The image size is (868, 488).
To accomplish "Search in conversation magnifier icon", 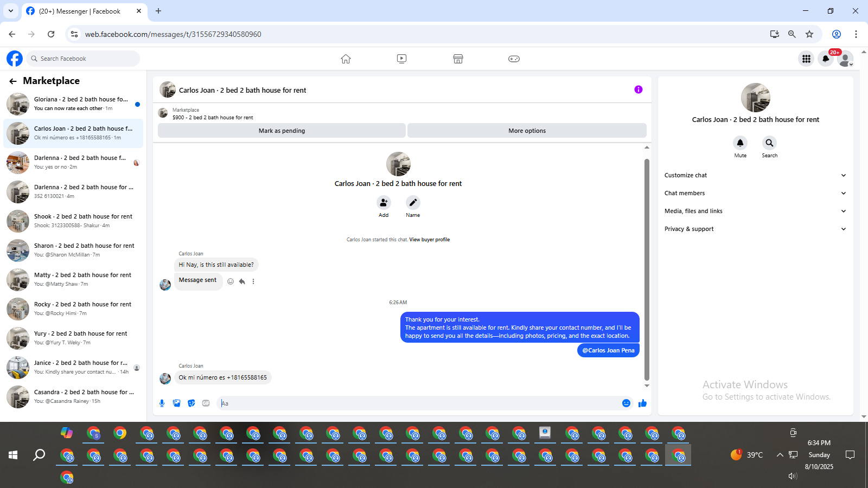I will (769, 143).
